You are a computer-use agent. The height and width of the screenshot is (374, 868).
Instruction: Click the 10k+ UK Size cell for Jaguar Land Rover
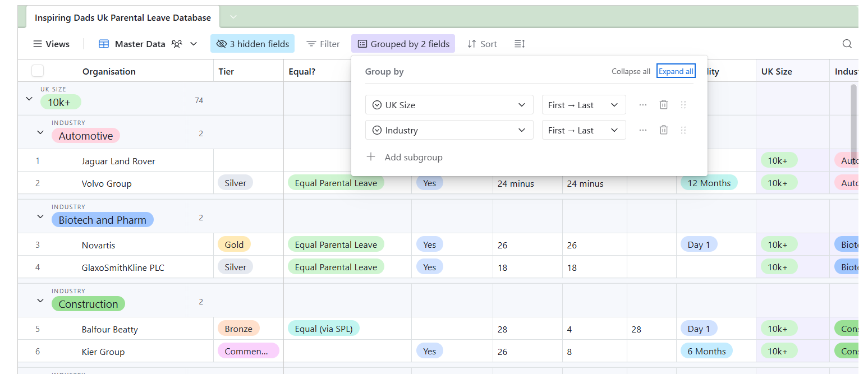click(x=778, y=160)
